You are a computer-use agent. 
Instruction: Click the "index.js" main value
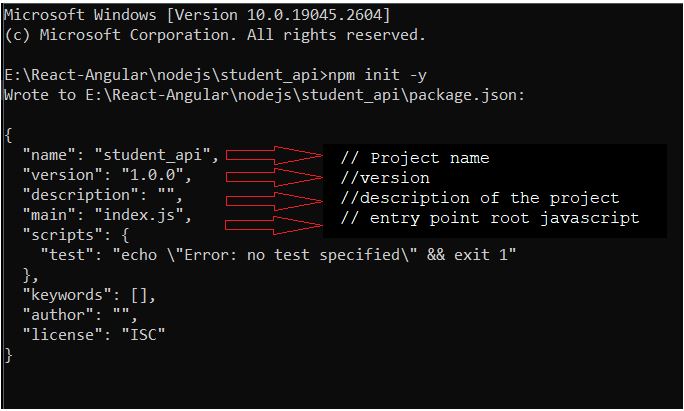coord(142,215)
